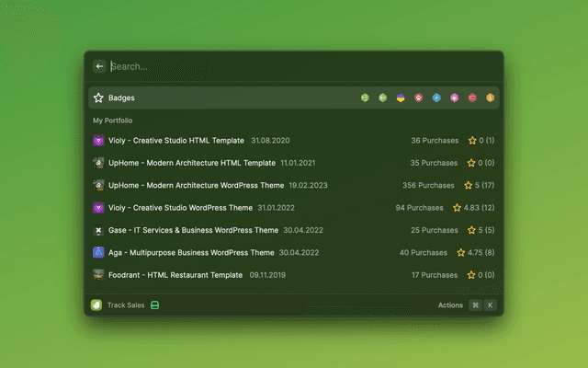The width and height of the screenshot is (588, 368).
Task: Click the green drive icon beside Track Sales
Action: [x=155, y=305]
